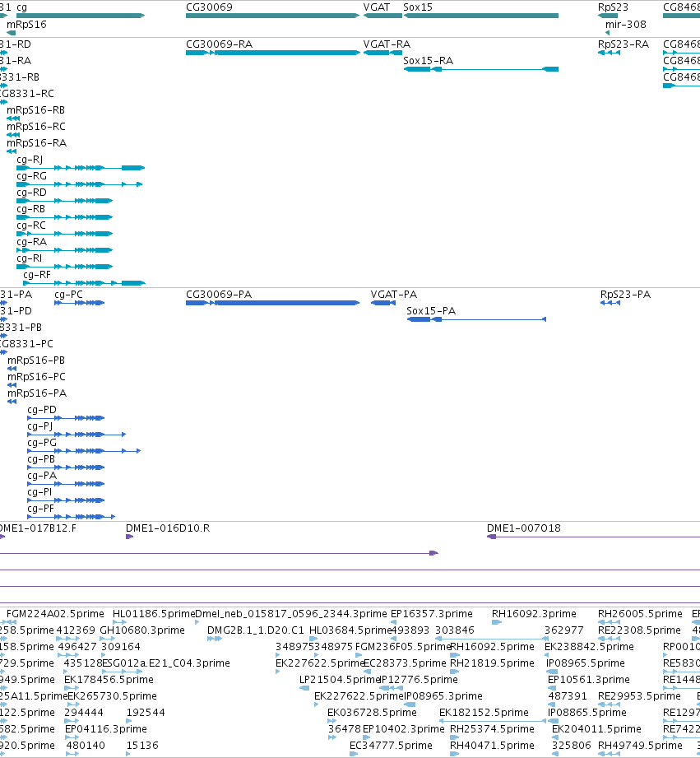This screenshot has width=700, height=758.
Task: Select the DMG2B.1_1.D20.C1 label
Action: coord(256,630)
